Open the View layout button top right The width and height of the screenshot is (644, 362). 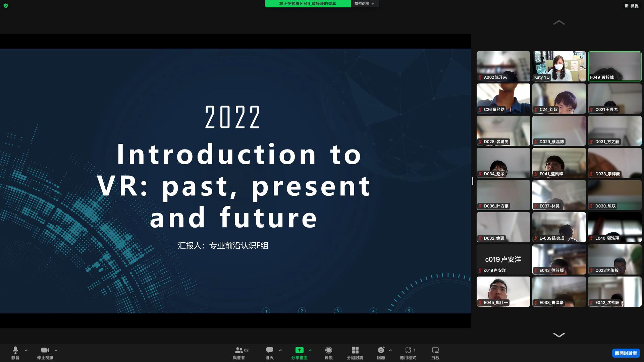(x=632, y=6)
